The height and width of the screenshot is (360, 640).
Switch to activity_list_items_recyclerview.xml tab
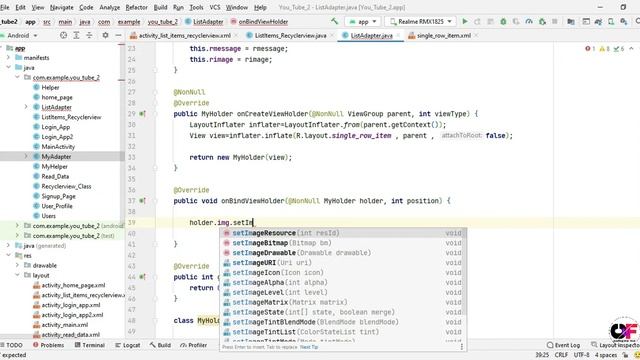[184, 36]
